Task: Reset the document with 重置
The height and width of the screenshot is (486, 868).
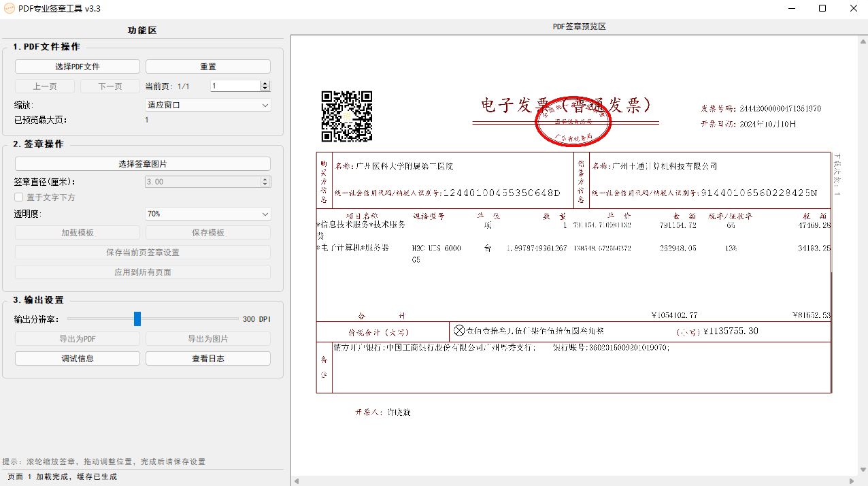Action: tap(207, 66)
